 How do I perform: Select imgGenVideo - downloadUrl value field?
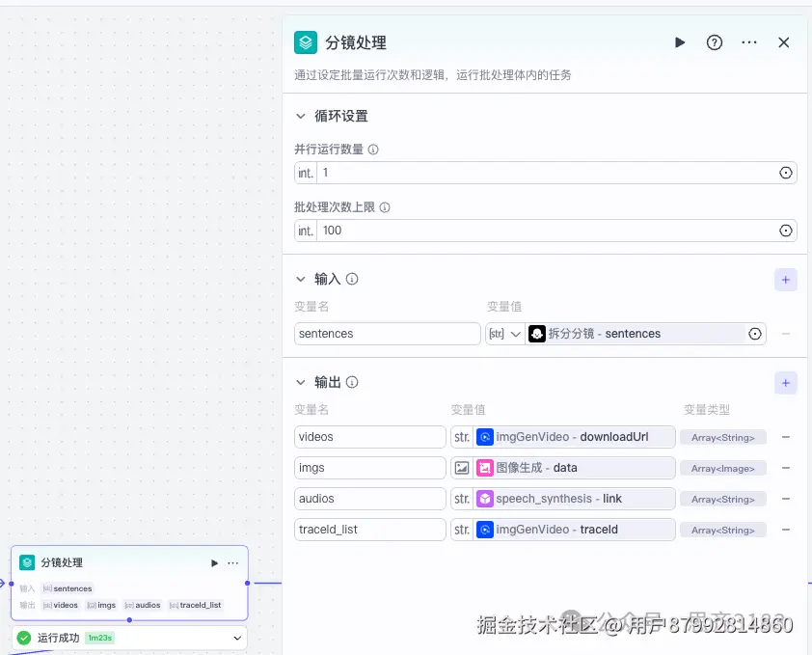[x=574, y=437]
